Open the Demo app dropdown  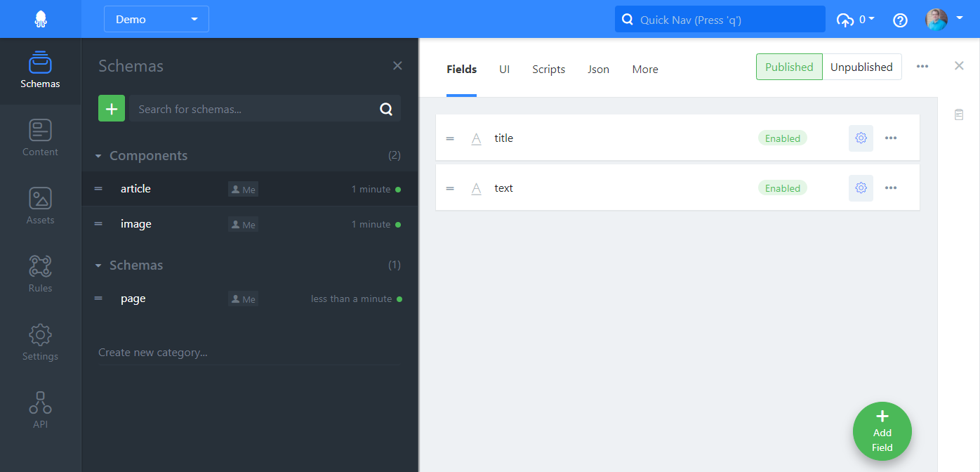pos(156,19)
